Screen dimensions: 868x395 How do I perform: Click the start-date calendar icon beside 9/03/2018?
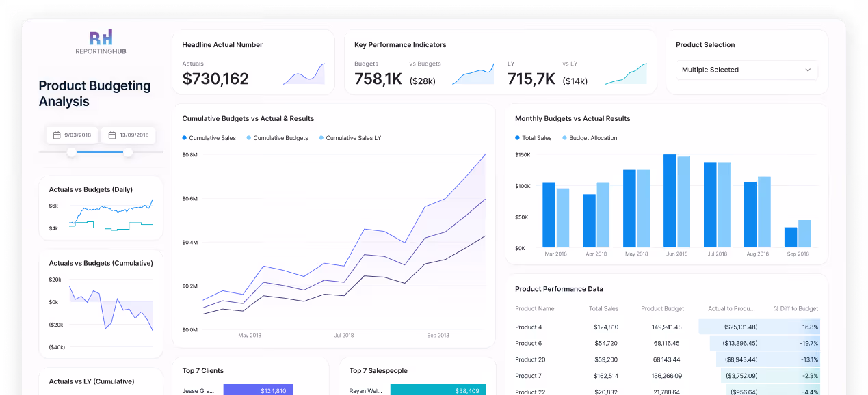[55, 135]
